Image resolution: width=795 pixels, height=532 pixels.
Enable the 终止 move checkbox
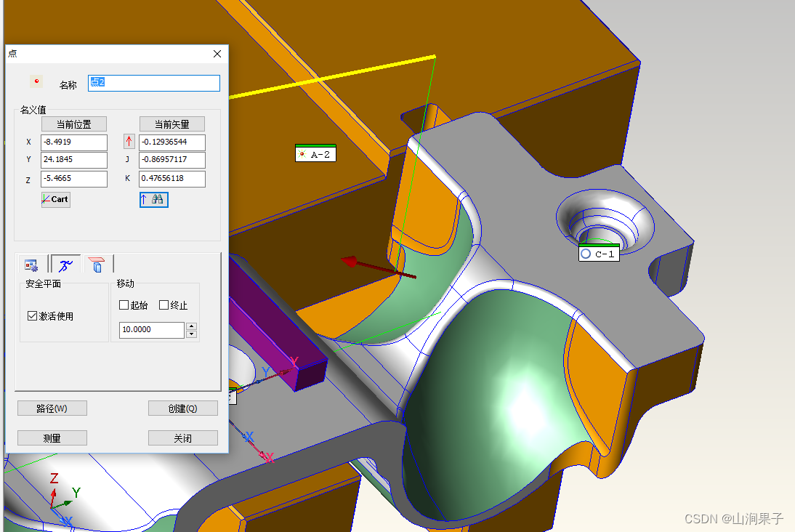pos(164,305)
